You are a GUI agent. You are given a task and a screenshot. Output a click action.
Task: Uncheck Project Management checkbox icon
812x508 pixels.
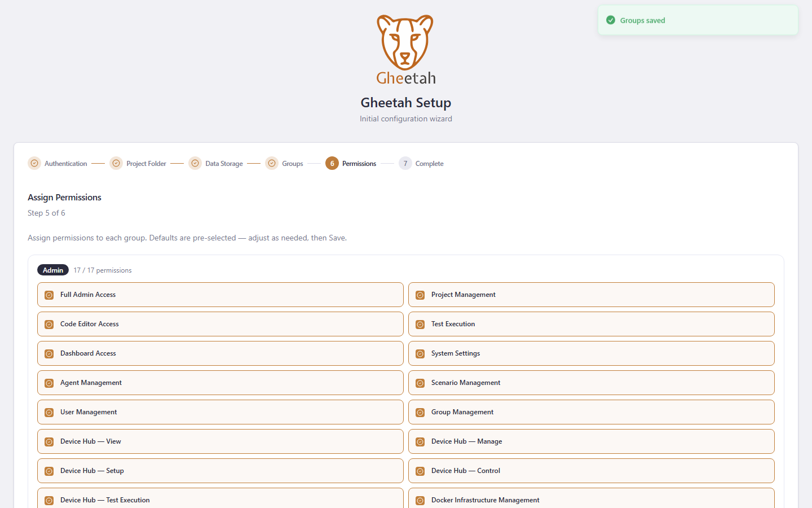pos(420,295)
